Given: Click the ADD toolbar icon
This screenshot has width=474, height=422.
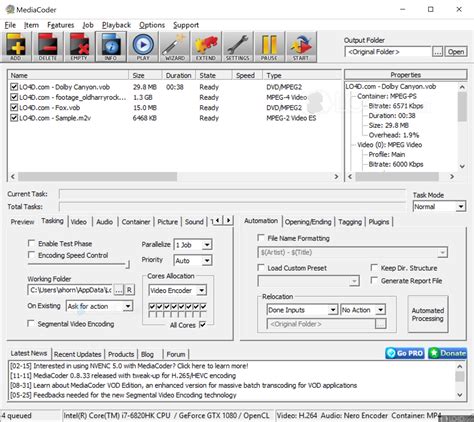Looking at the screenshot, I should coord(16,47).
